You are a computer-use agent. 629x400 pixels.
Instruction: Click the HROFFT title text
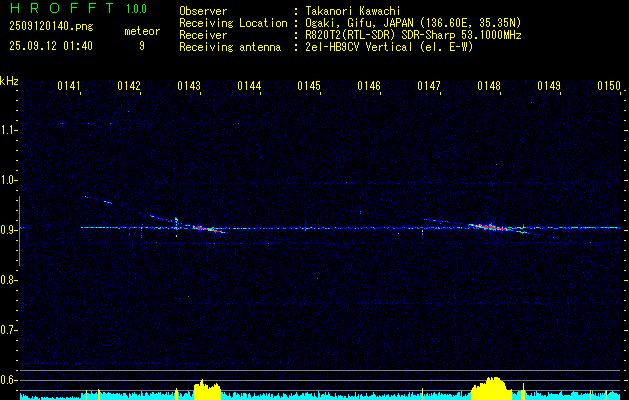click(62, 8)
